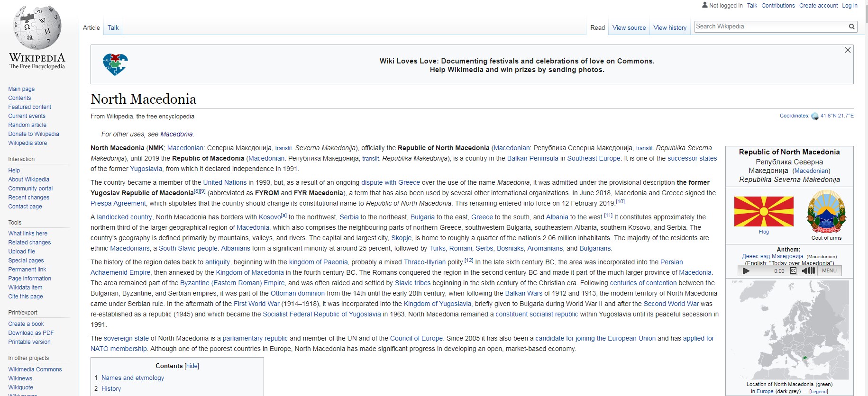868x396 pixels.
Task: Click the Log in link
Action: click(x=850, y=6)
